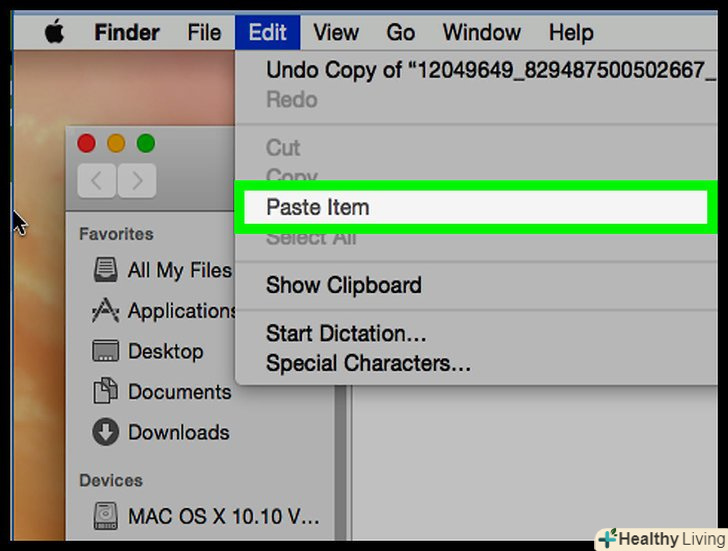Open the File menu

point(204,32)
